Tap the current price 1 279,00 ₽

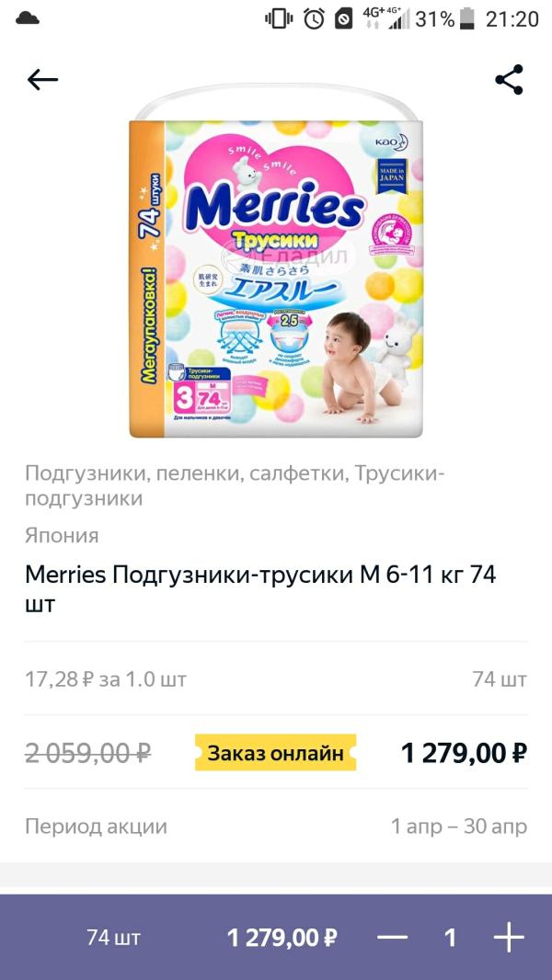pyautogui.click(x=465, y=753)
